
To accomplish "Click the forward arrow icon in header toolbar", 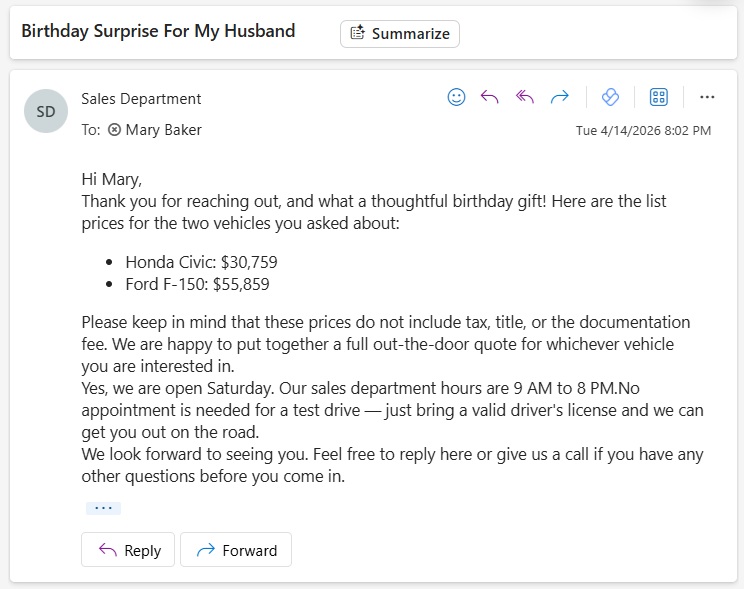I will pyautogui.click(x=560, y=97).
